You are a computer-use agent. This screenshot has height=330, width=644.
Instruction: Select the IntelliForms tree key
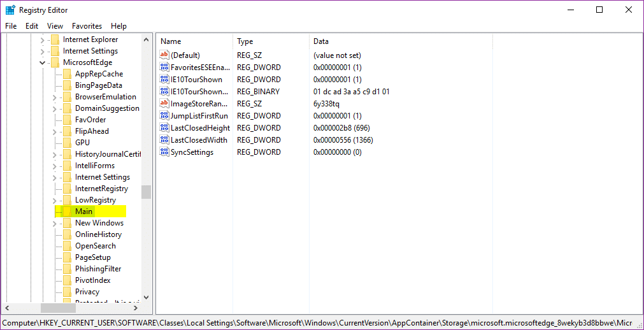pos(95,166)
